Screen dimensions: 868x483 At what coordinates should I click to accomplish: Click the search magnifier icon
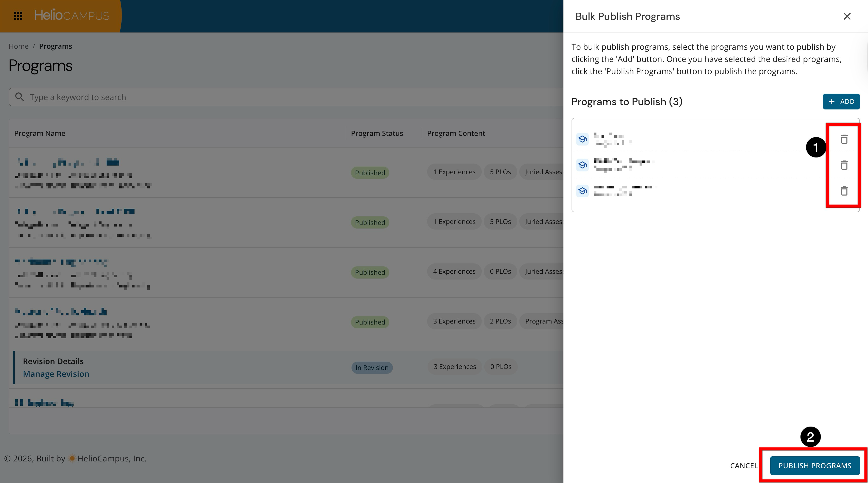pos(20,97)
